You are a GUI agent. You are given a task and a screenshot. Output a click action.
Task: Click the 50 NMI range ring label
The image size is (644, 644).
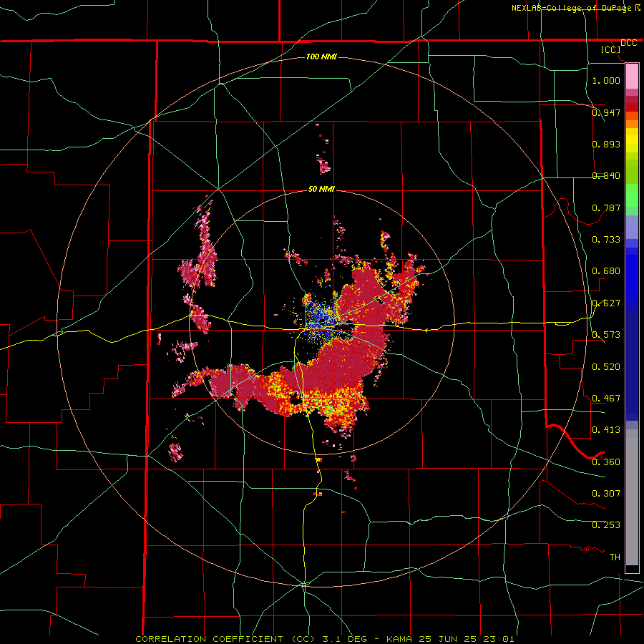[x=321, y=189]
